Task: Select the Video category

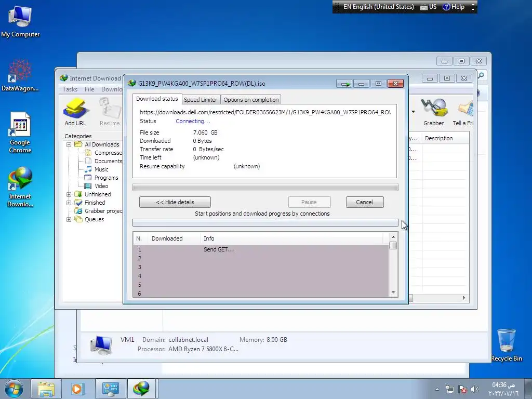Action: [x=101, y=186]
